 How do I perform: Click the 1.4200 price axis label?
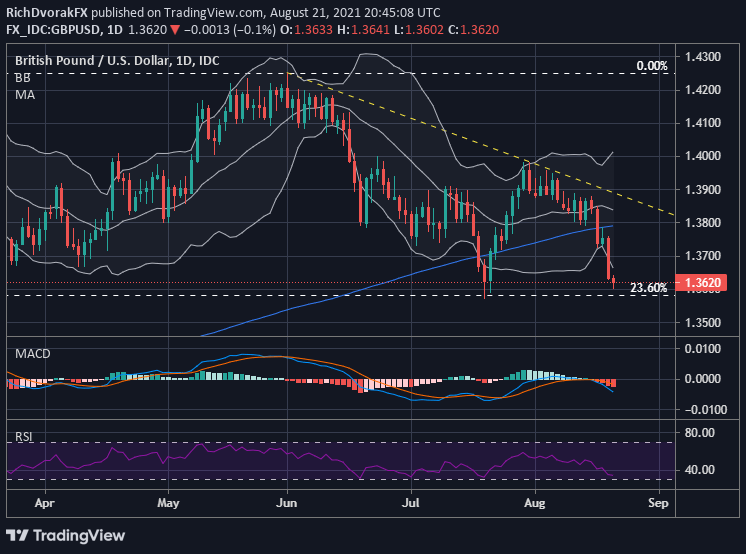coord(703,90)
